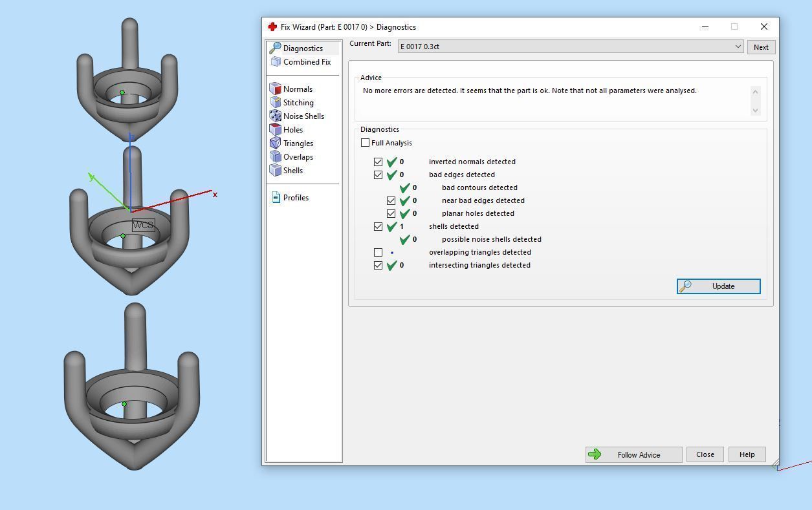Image resolution: width=812 pixels, height=510 pixels.
Task: Enable overlapping triangles detected checkbox
Action: [x=378, y=252]
